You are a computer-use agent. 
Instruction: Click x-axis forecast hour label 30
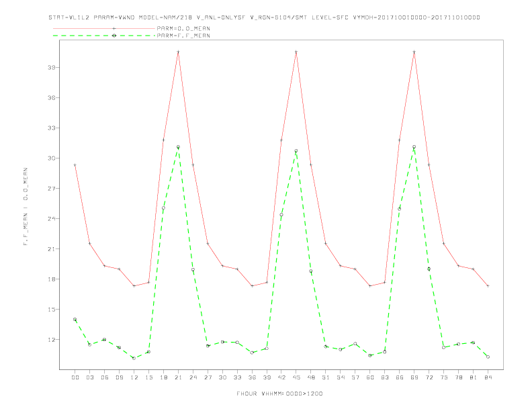(222, 377)
